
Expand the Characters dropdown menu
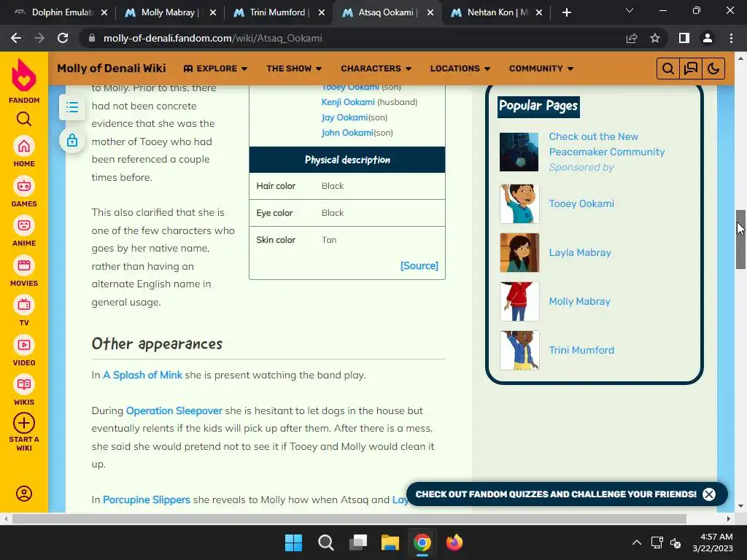pos(376,69)
